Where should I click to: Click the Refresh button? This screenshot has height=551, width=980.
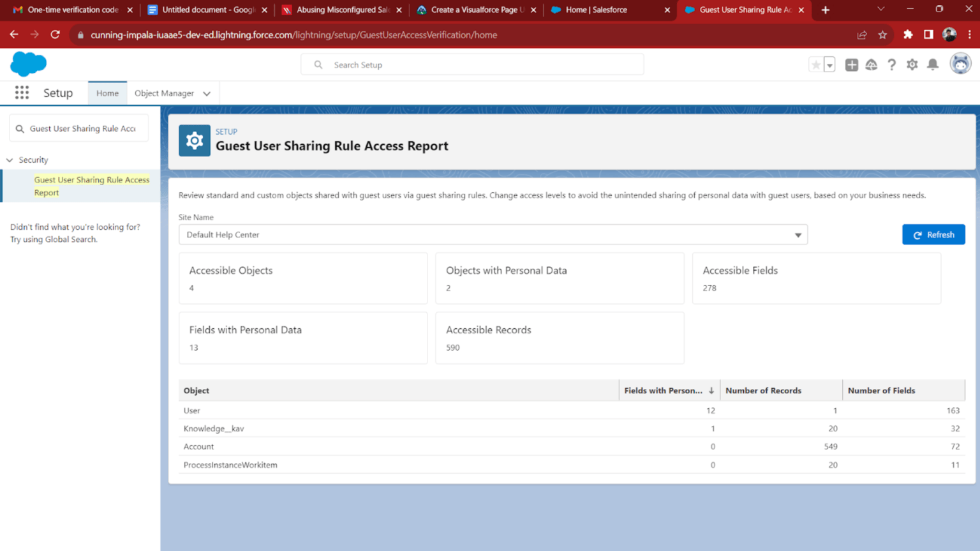pos(933,234)
